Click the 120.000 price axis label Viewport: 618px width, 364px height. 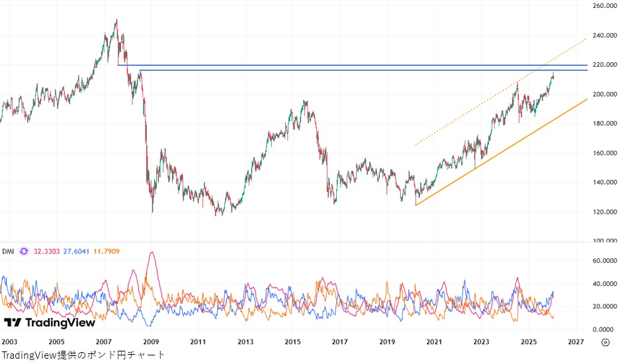point(605,212)
